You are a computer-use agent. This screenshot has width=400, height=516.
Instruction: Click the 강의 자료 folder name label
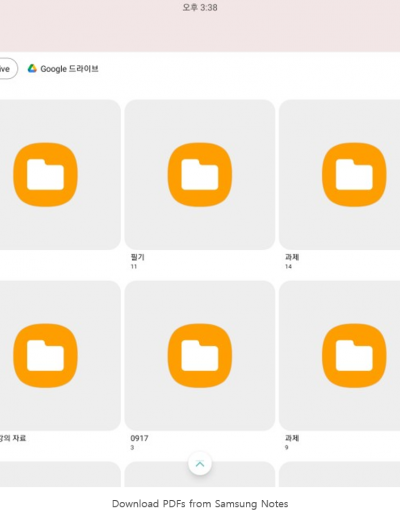coord(13,438)
